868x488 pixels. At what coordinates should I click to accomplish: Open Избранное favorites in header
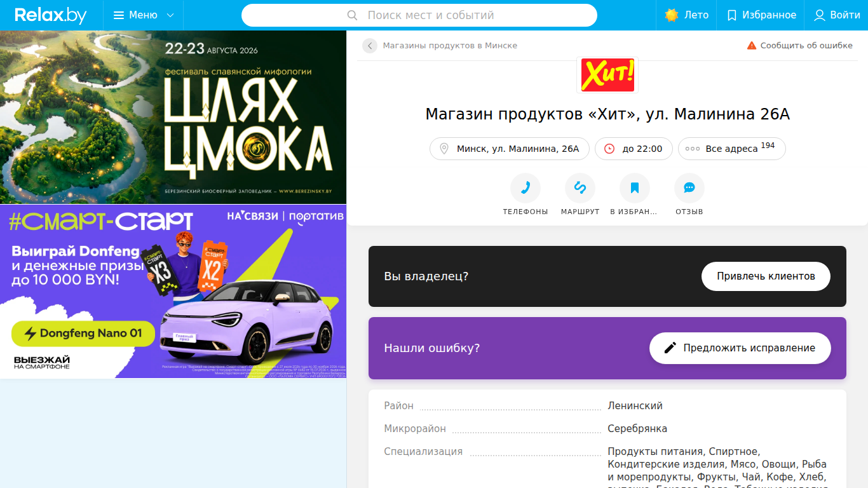click(761, 15)
